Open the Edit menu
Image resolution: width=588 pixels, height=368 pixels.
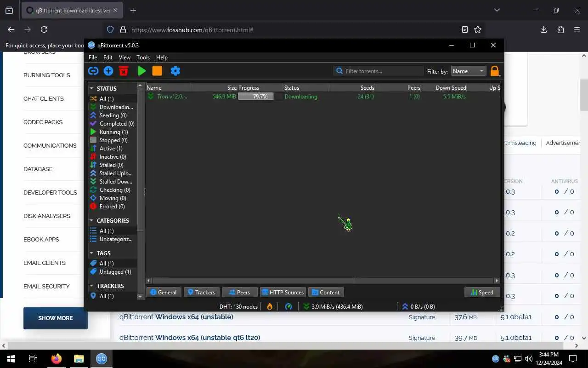click(x=108, y=57)
